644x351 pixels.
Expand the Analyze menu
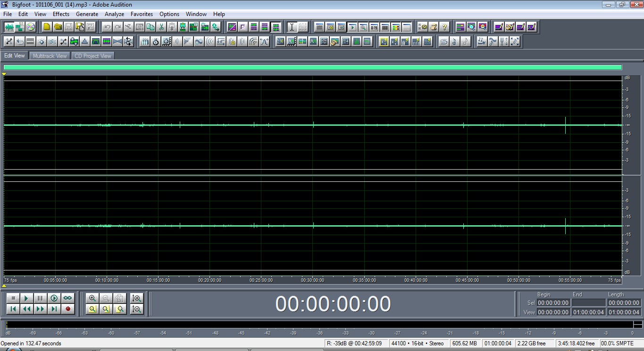coord(114,14)
